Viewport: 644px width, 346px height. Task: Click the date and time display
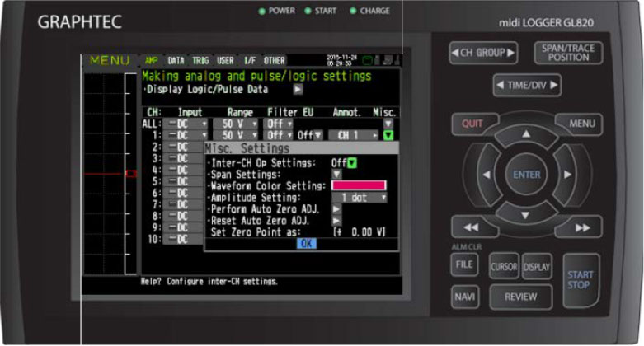tap(341, 60)
